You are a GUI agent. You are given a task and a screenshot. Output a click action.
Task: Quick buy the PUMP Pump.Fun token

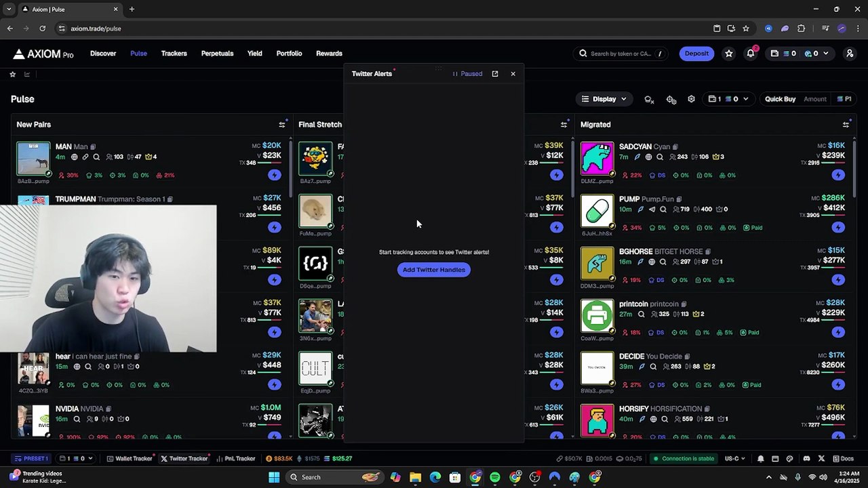click(x=838, y=227)
